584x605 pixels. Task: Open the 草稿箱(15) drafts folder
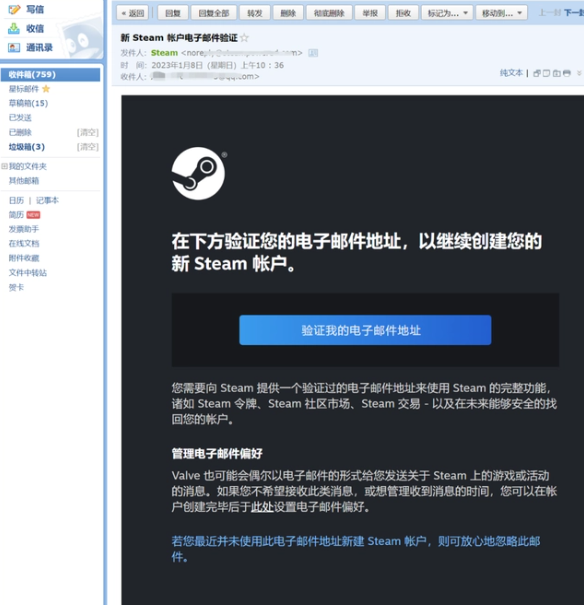click(29, 103)
